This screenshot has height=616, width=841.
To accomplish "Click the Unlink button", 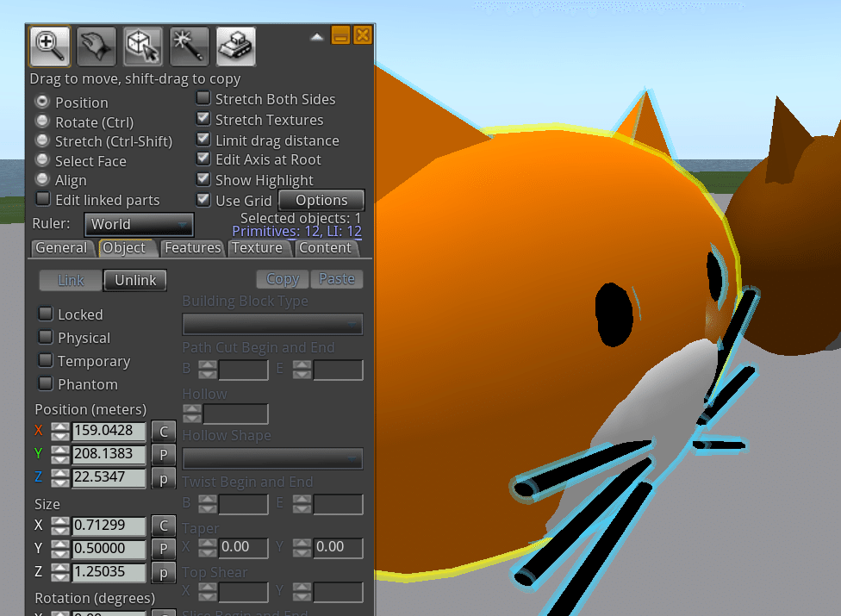I will (x=135, y=280).
